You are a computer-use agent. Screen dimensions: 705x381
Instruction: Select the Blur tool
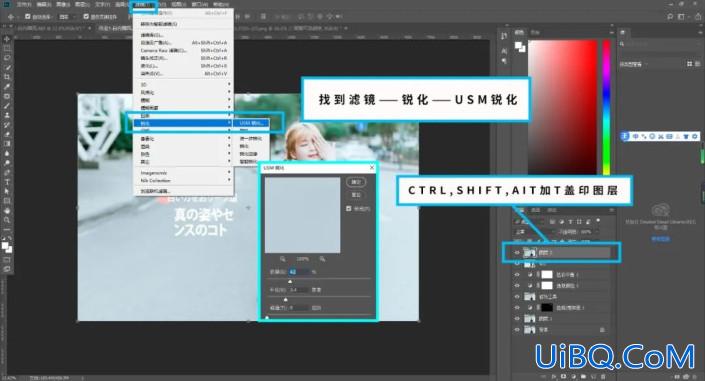click(x=7, y=153)
